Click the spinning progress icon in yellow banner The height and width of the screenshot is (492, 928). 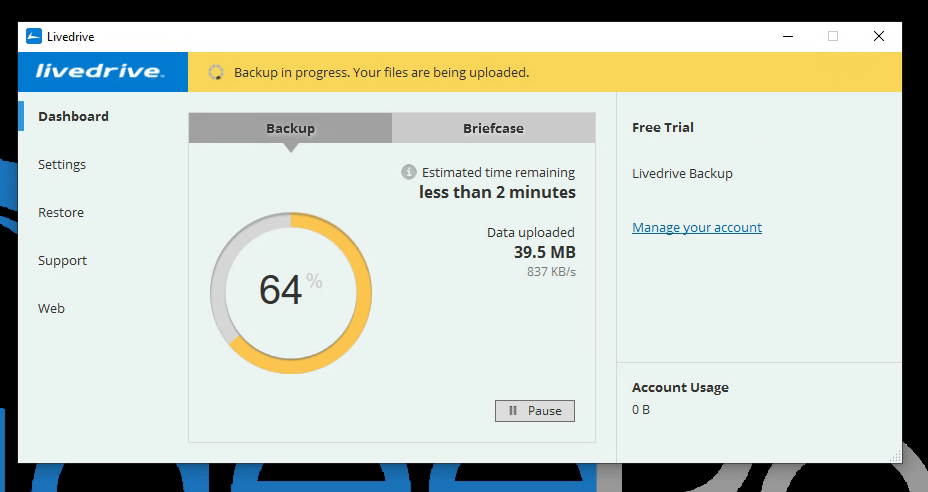click(x=215, y=72)
